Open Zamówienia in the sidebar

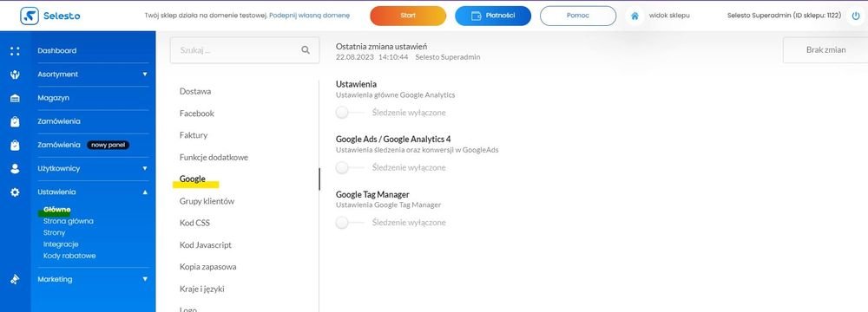(x=59, y=121)
